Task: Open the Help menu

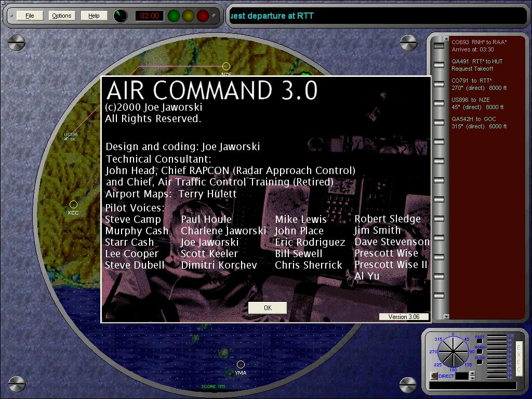Action: click(x=94, y=16)
